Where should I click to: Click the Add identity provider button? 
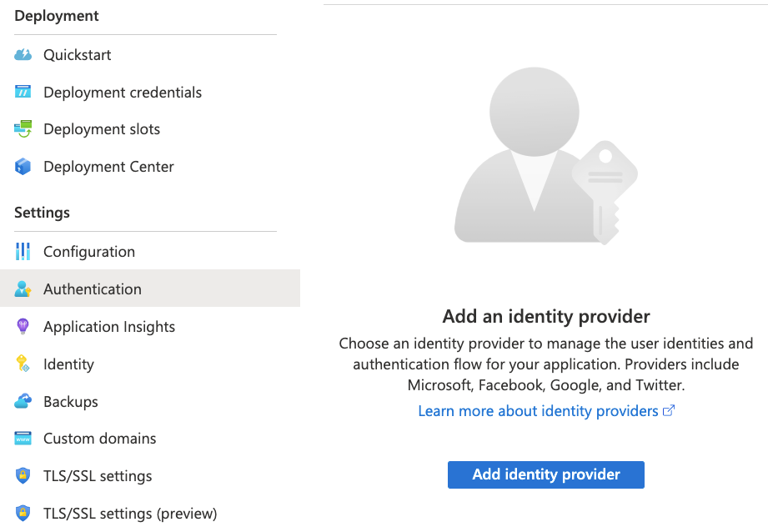[x=545, y=474]
